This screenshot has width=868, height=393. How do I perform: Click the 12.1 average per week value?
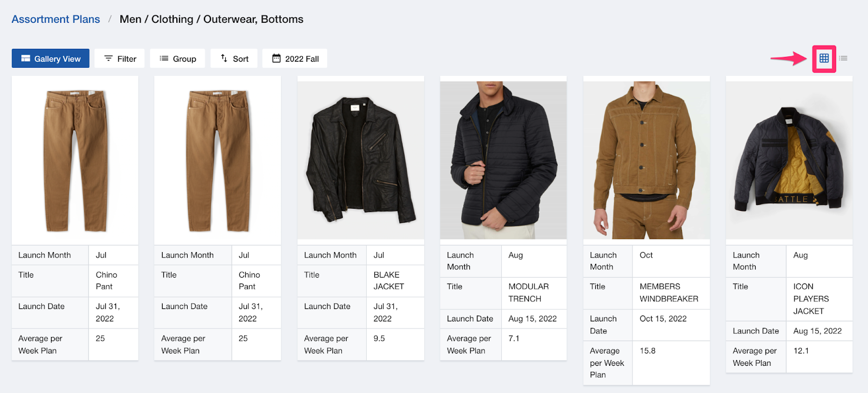click(x=801, y=351)
